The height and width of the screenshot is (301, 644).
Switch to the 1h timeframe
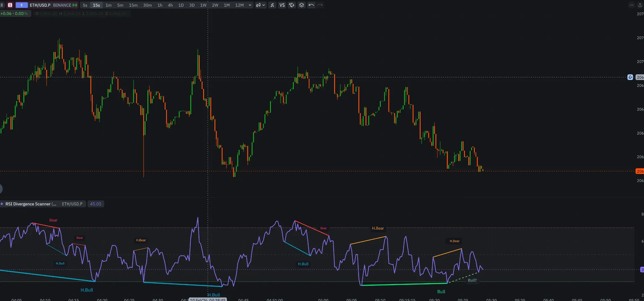point(160,5)
